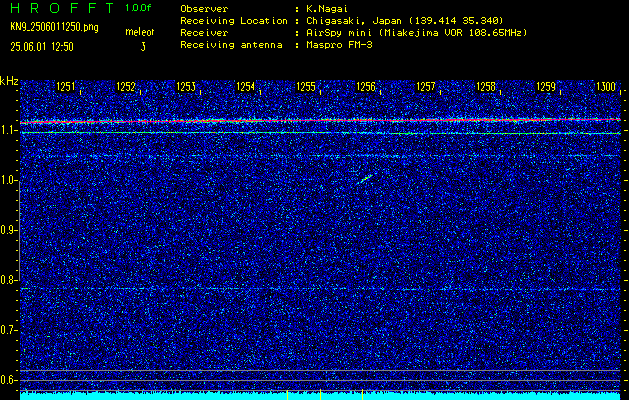629x400 pixels.
Task: Click the green signal line below 1.1 kHz
Action: (321, 133)
